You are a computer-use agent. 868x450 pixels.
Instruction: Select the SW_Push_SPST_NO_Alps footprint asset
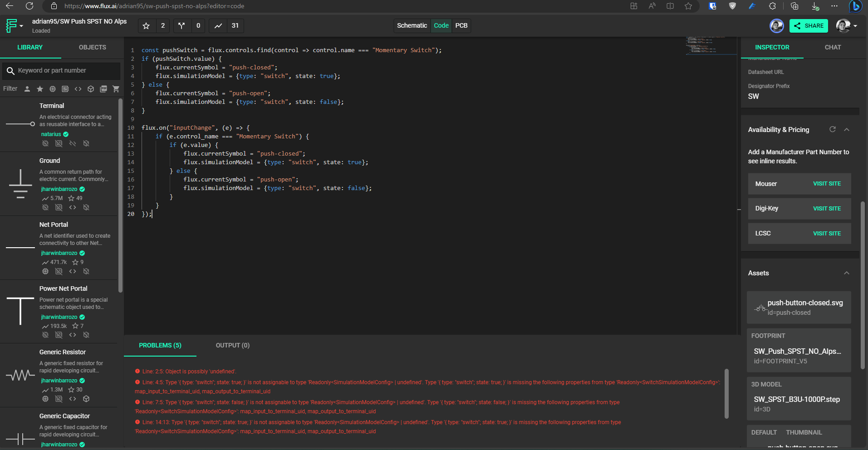799,350
